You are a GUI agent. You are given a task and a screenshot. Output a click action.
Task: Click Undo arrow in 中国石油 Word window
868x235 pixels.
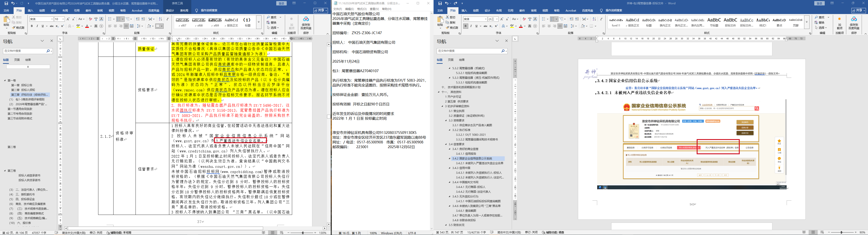tap(13, 3)
